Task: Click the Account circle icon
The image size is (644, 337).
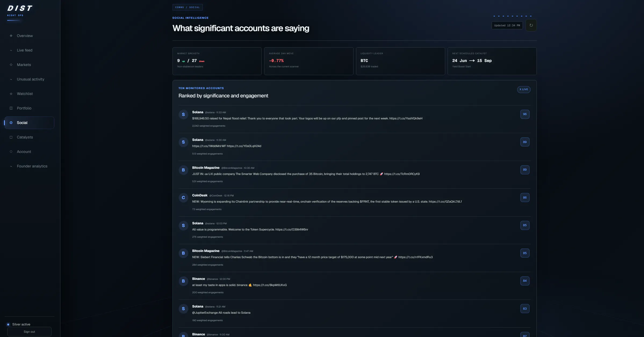Action: click(11, 152)
